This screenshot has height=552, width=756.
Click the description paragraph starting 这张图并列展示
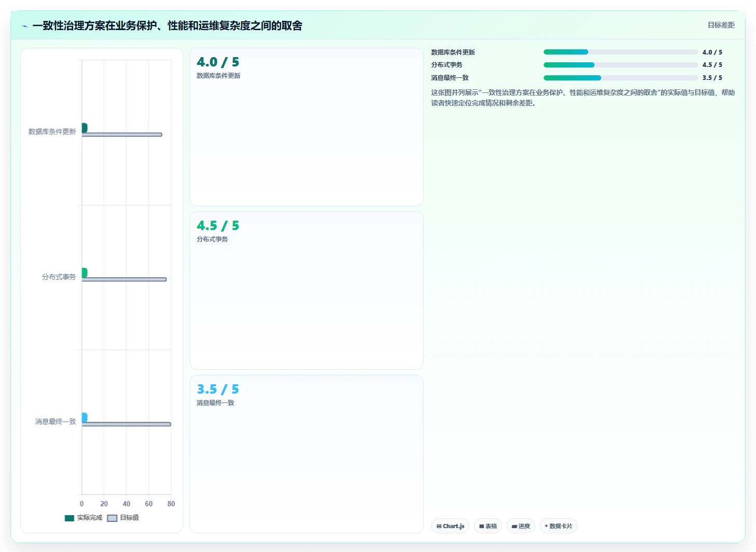[583, 98]
